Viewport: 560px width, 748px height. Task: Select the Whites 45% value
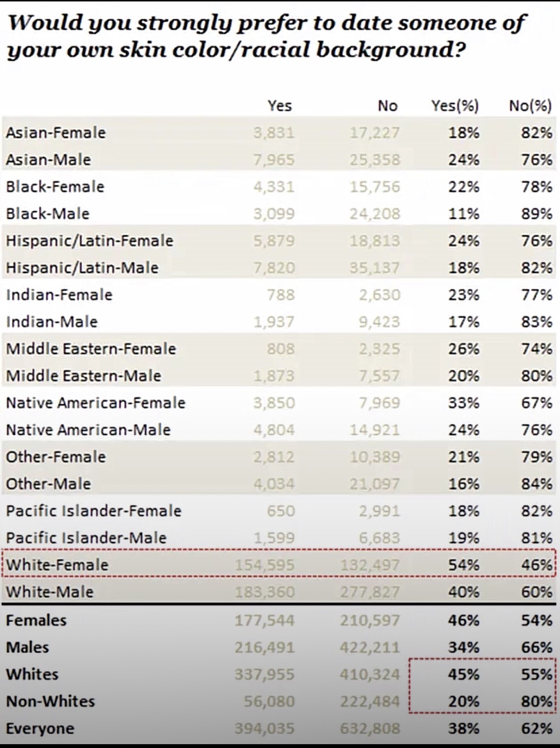point(464,675)
